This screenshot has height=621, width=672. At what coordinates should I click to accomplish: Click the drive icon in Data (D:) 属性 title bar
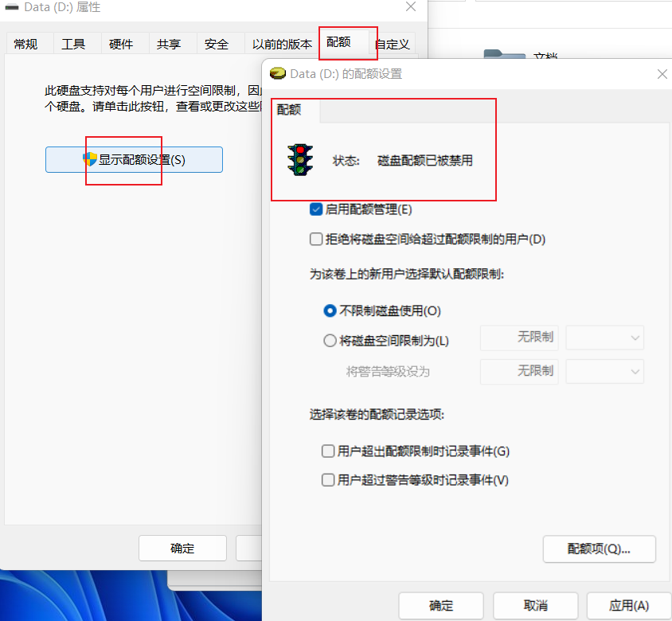pyautogui.click(x=12, y=7)
